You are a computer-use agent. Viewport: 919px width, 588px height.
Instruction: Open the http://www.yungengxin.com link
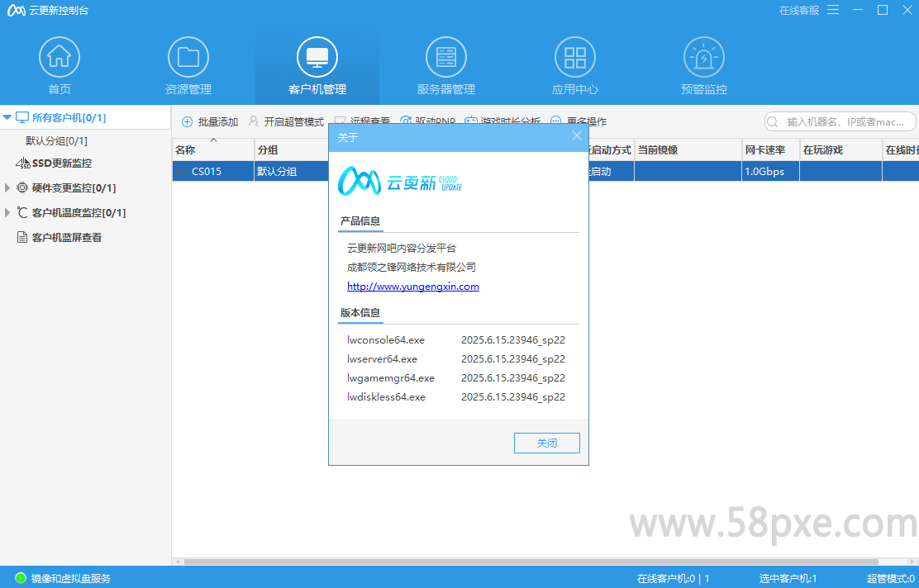point(413,287)
